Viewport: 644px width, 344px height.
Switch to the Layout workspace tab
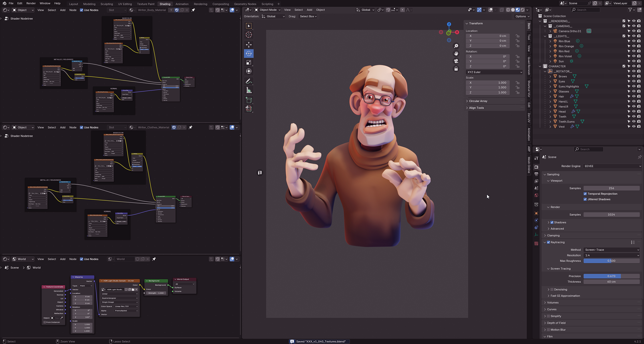(73, 4)
